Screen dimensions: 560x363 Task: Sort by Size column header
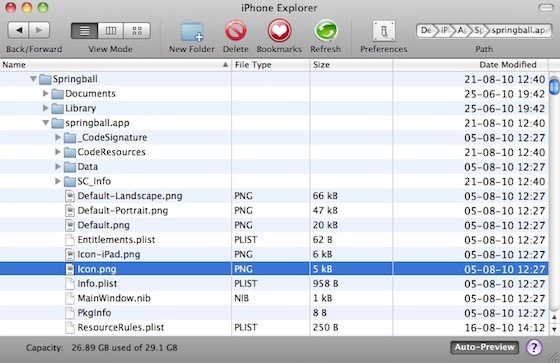click(x=351, y=65)
